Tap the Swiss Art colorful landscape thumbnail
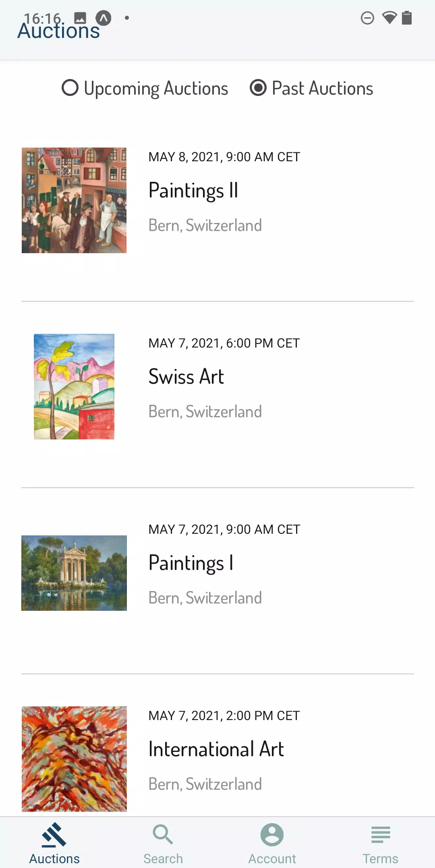The width and height of the screenshot is (435, 868). (74, 387)
